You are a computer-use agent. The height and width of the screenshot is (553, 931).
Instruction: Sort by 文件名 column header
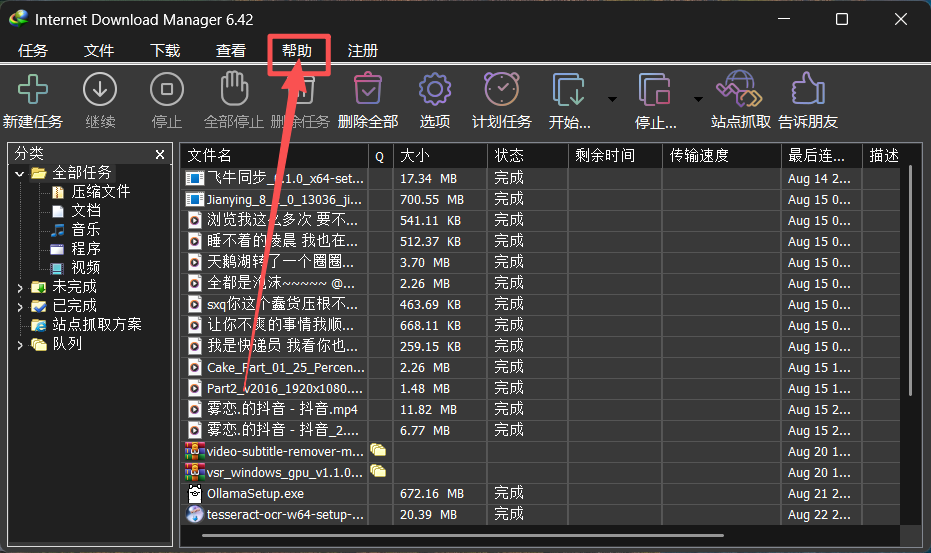274,156
